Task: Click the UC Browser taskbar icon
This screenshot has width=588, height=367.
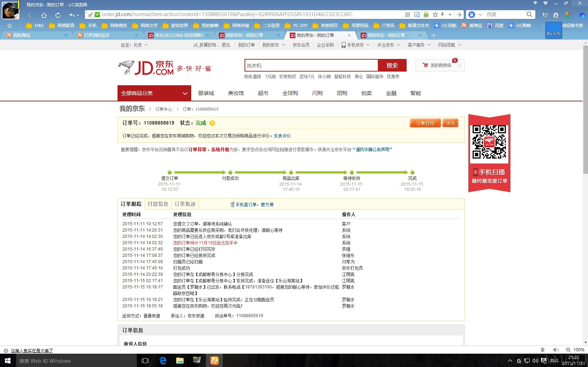Action: click(214, 361)
